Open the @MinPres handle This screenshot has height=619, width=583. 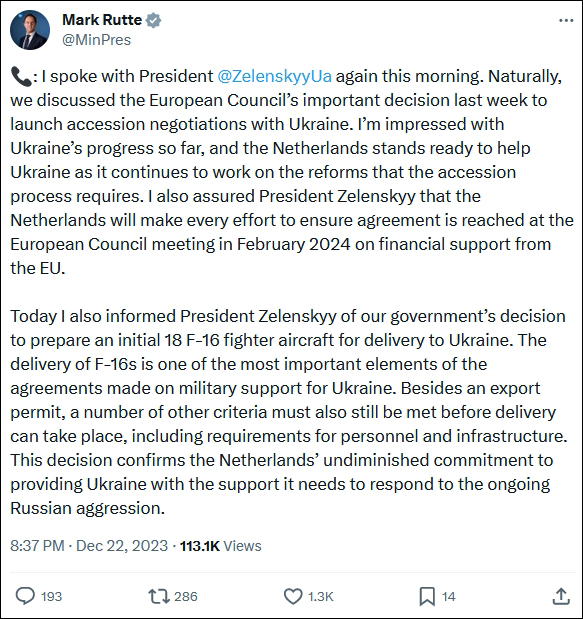97,40
